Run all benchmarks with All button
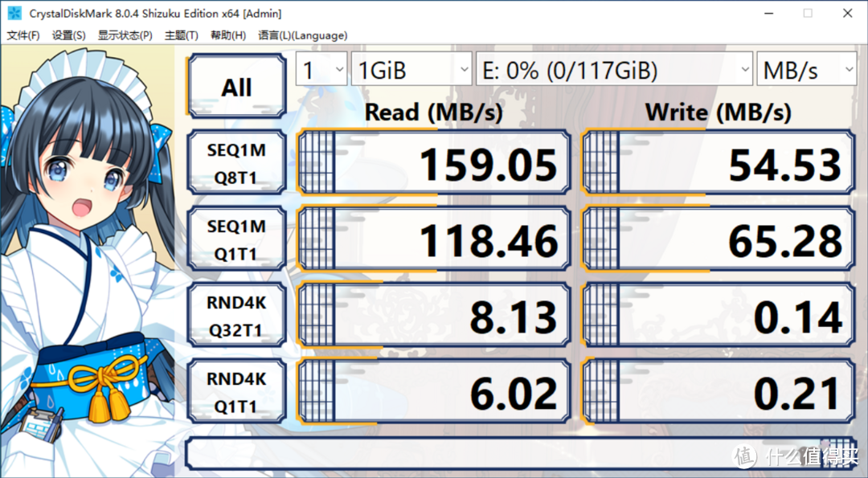 237,86
